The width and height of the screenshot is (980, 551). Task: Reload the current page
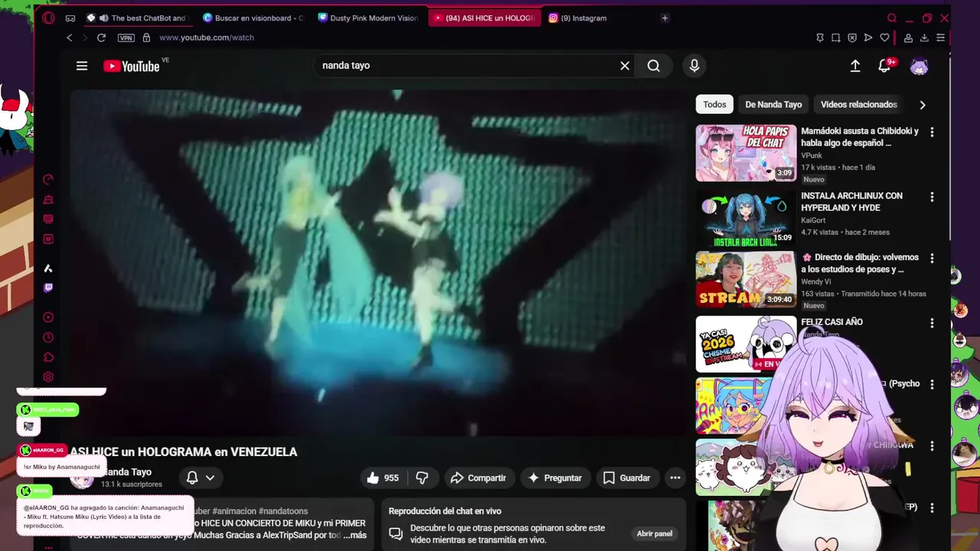[x=101, y=37]
